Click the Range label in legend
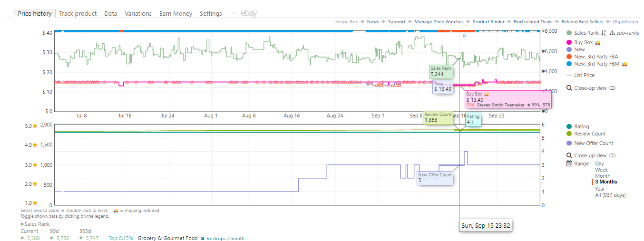Screen dimensions: 644x241 (582, 164)
